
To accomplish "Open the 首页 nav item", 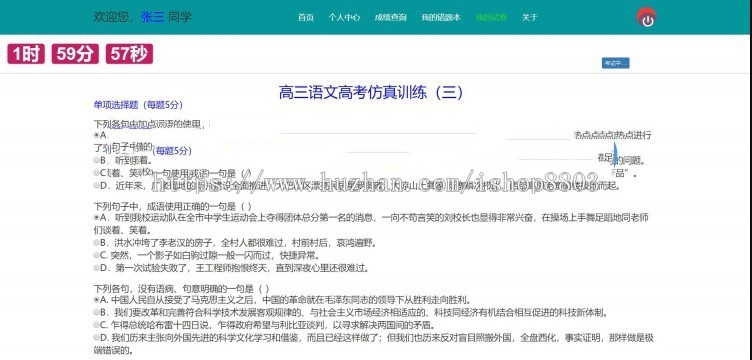I will [306, 18].
